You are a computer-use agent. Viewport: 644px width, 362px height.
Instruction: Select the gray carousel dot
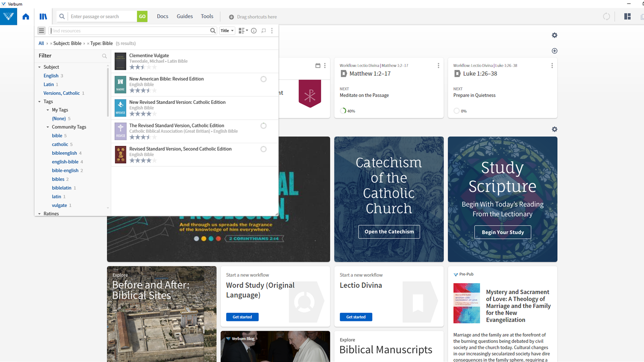click(197, 239)
